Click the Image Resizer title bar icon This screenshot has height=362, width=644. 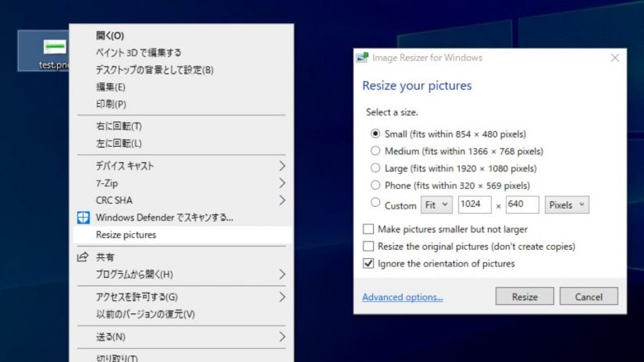pyautogui.click(x=362, y=58)
